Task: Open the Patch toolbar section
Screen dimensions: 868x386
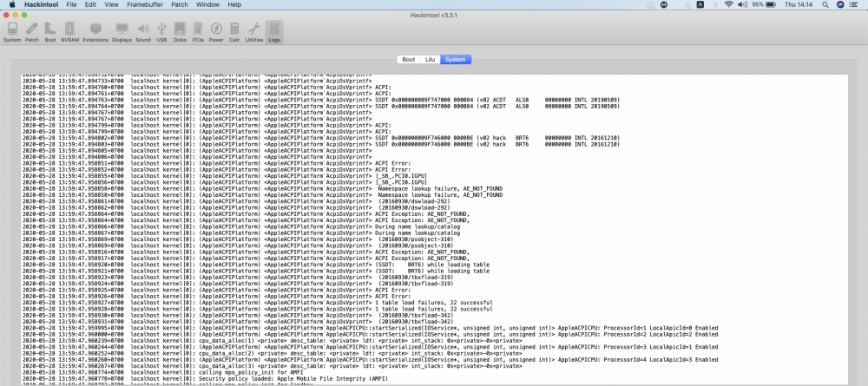Action: [x=32, y=32]
